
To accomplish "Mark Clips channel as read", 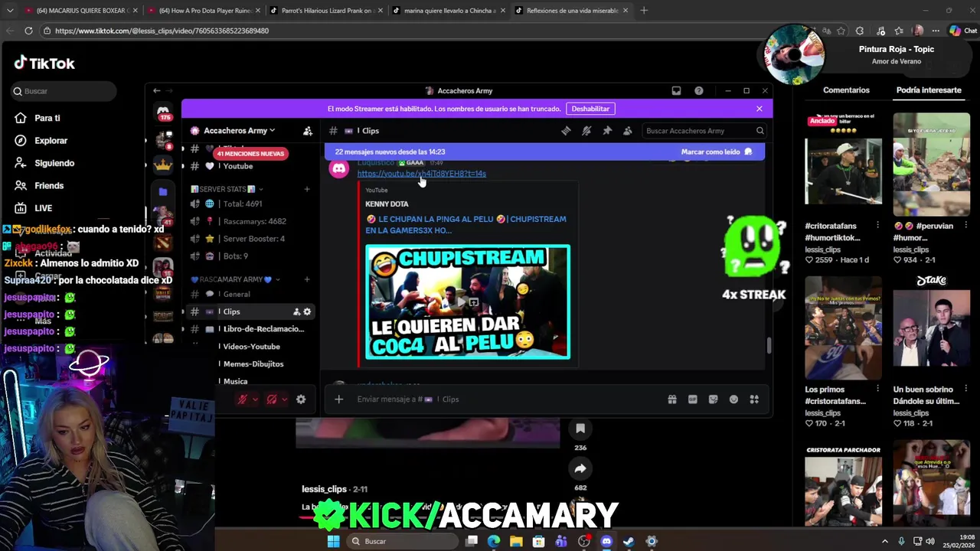I will pyautogui.click(x=717, y=152).
